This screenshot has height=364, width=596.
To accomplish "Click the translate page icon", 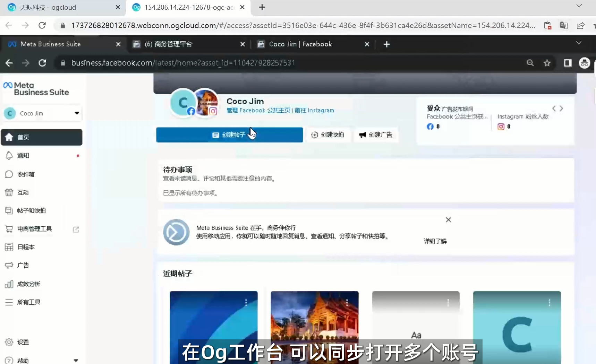I will click(564, 25).
